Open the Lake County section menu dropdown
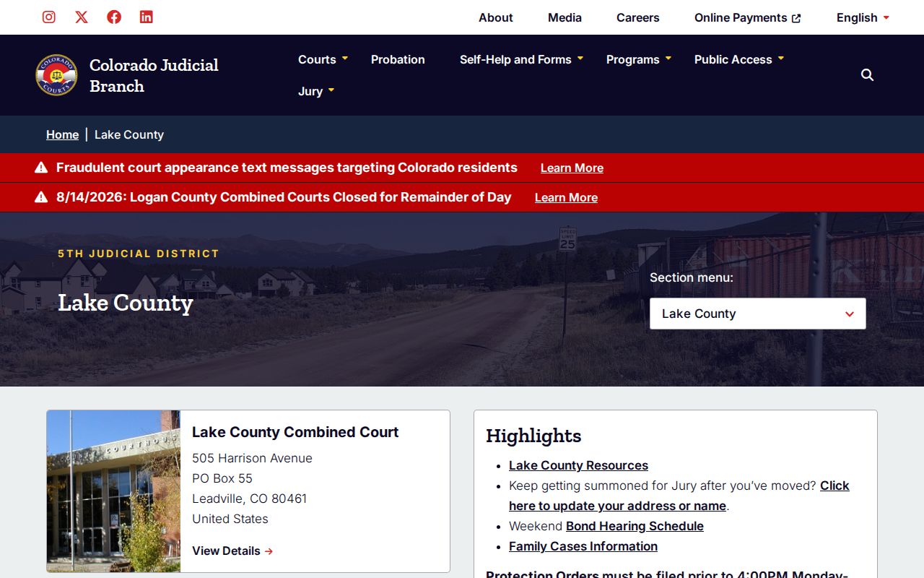Screen dimensions: 924x578 758,314
